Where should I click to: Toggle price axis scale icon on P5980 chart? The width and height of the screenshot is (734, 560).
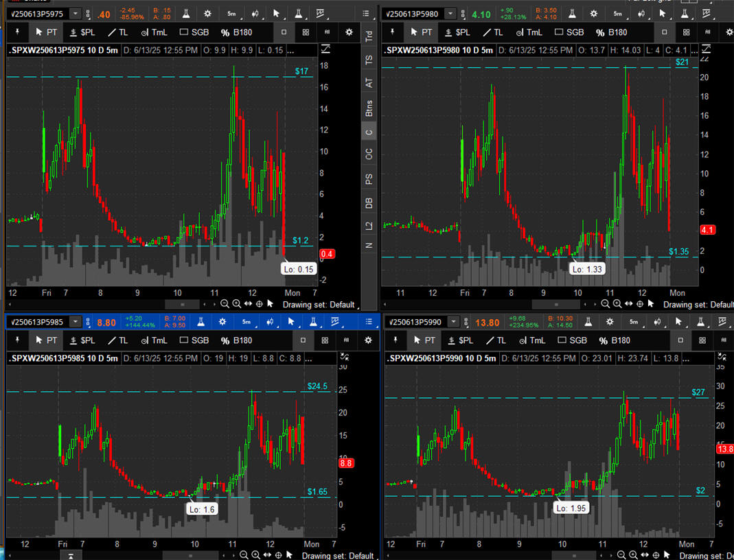pyautogui.click(x=706, y=49)
